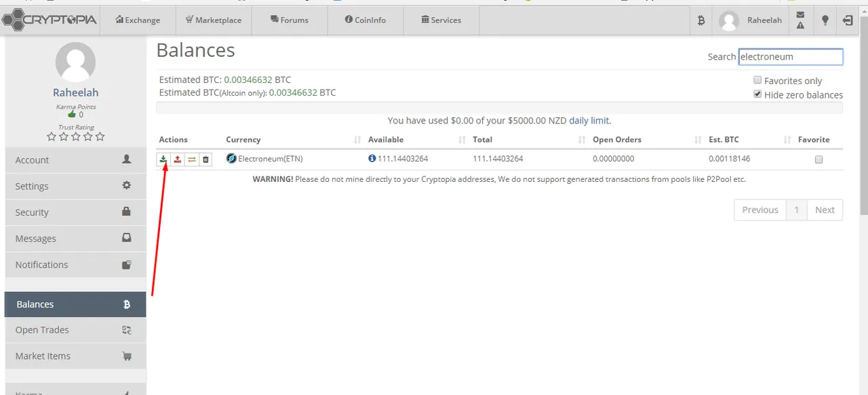Open the Exchange menu
Image resolution: width=868 pixels, height=395 pixels.
138,20
